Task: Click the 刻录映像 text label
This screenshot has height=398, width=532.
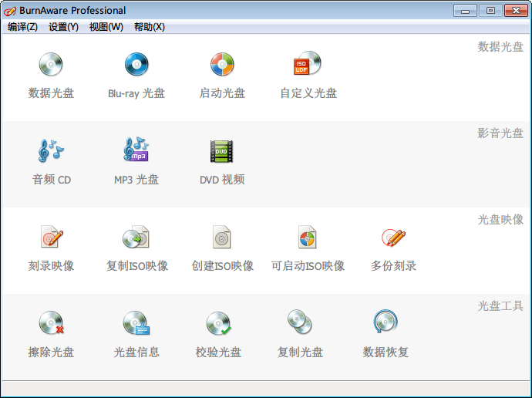Action: [x=51, y=265]
